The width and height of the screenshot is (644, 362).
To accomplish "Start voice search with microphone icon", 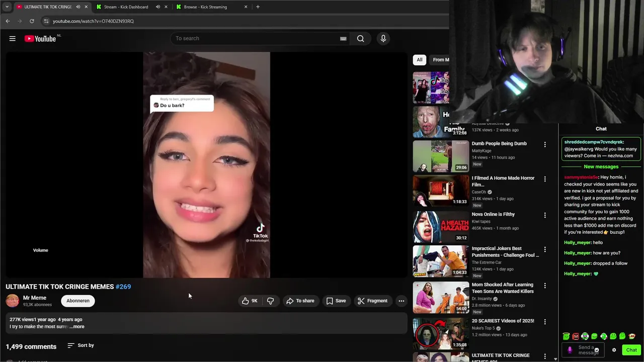I will coord(383,39).
